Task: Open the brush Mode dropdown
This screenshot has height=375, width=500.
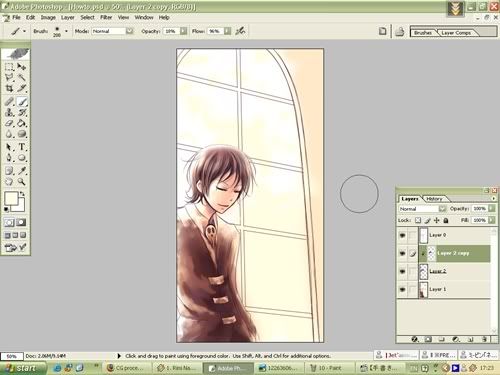Action: point(130,31)
